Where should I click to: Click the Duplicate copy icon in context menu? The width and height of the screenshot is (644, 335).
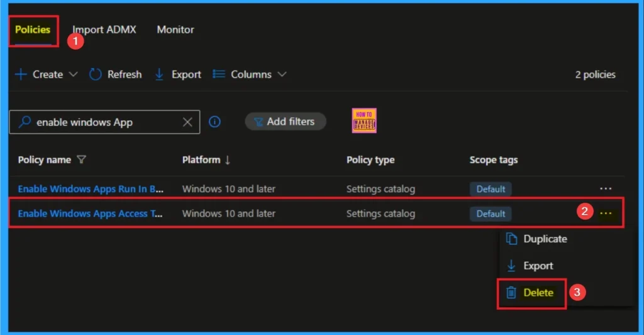512,239
